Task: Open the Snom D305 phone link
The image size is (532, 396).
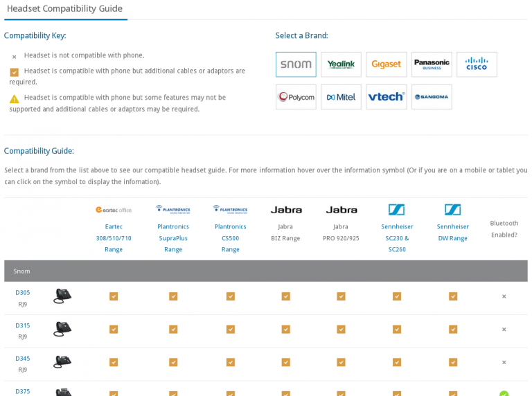Action: point(23,292)
